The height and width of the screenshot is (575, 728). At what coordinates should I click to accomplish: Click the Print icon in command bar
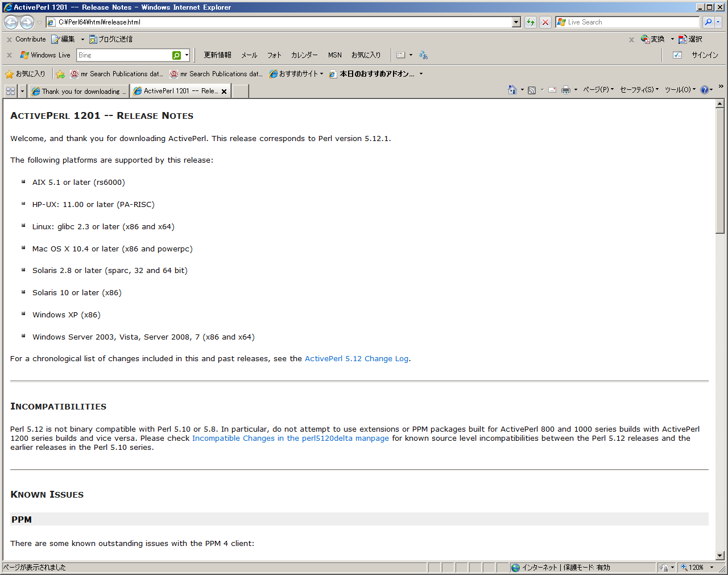click(565, 90)
